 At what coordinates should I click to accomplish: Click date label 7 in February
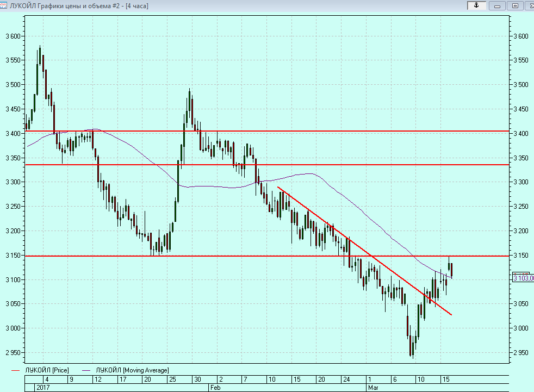[x=246, y=379]
